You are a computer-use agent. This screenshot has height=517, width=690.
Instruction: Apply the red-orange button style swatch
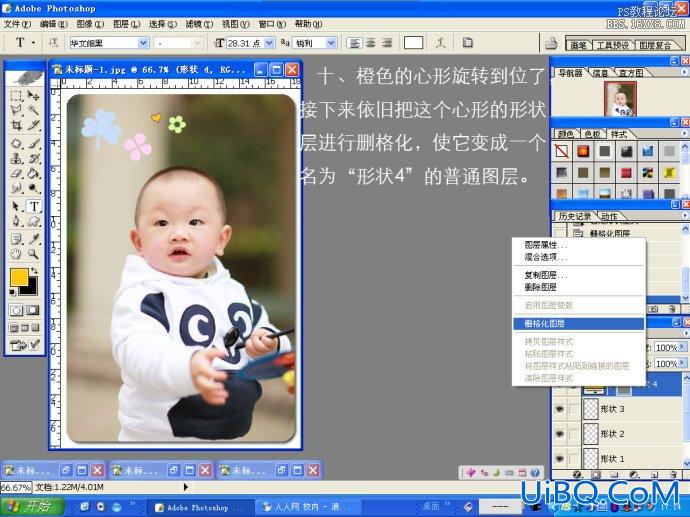(583, 151)
